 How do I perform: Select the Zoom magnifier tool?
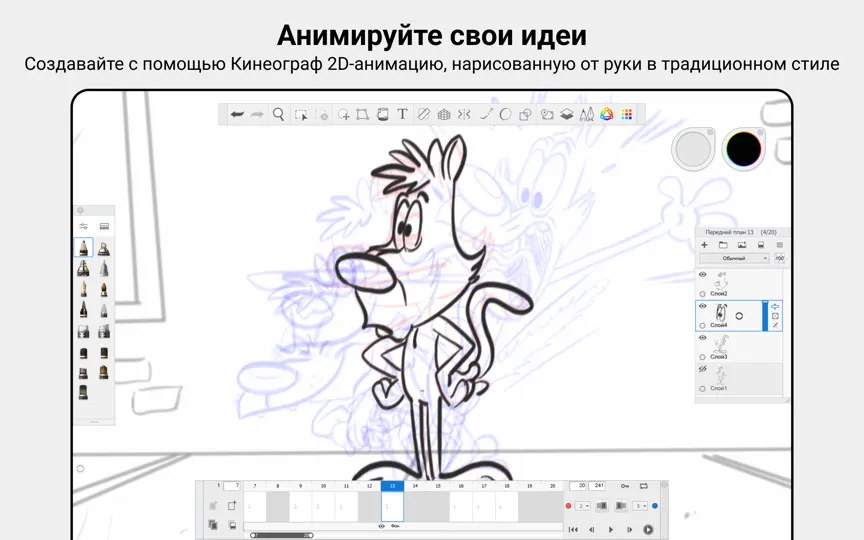(x=278, y=115)
